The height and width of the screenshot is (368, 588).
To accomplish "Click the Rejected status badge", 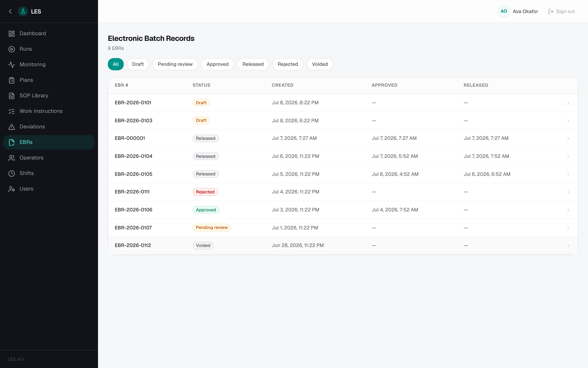I will [205, 192].
